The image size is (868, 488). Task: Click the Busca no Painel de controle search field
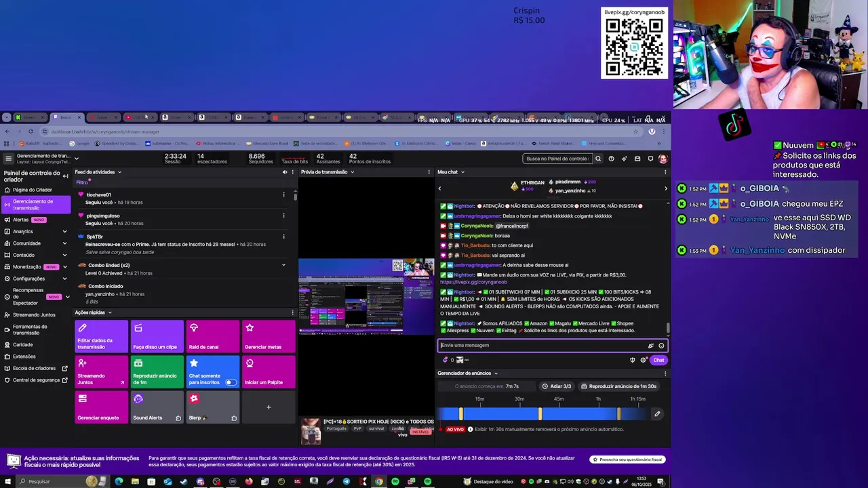[x=557, y=159]
